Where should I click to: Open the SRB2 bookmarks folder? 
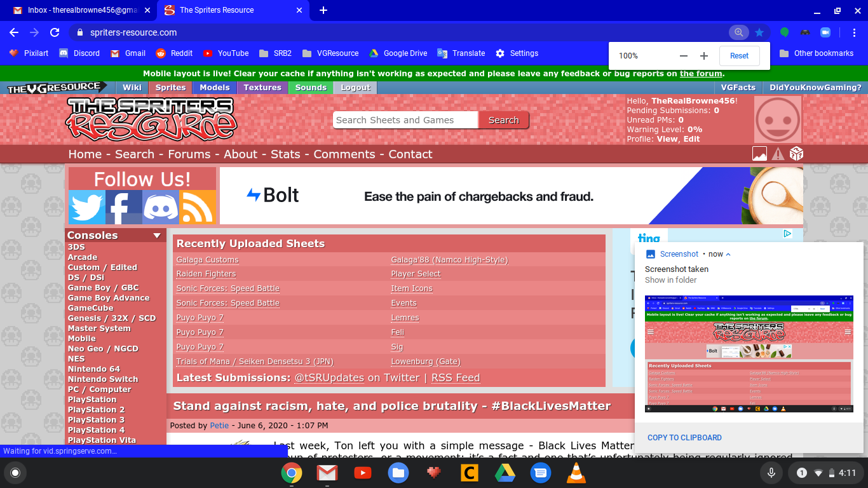275,53
